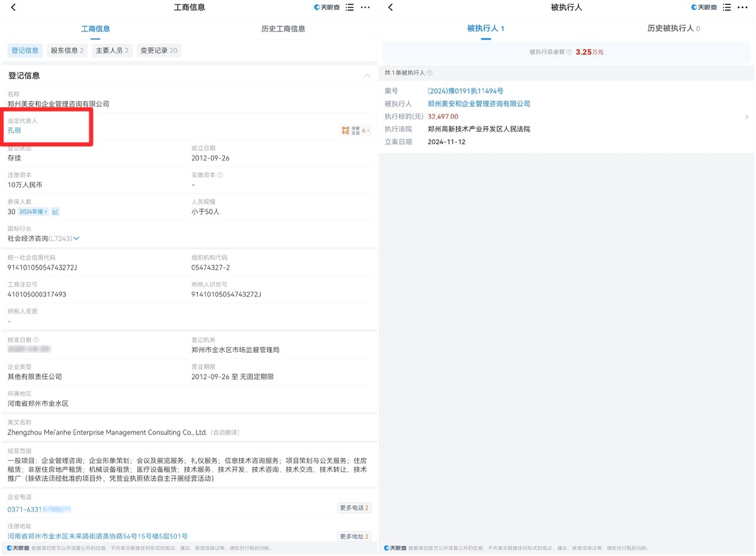
Task: Click help icon next to 被执行总金额
Action: [569, 52]
